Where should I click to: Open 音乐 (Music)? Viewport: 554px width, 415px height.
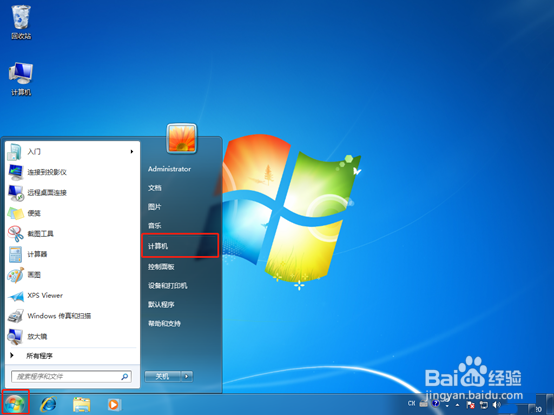pos(155,225)
